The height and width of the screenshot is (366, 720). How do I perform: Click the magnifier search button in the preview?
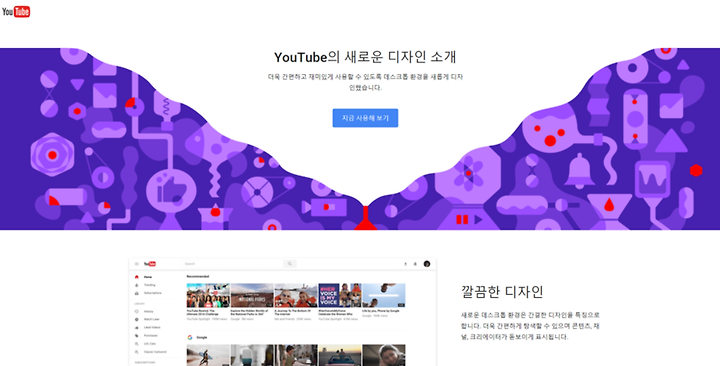290,264
